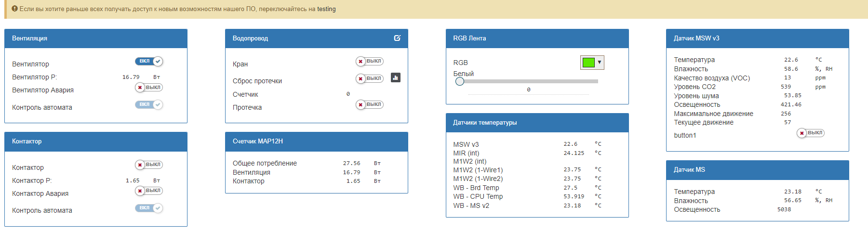Viewport: 868px width, 231px height.
Task: Click Текущее движение value 57
Action: coord(788,122)
